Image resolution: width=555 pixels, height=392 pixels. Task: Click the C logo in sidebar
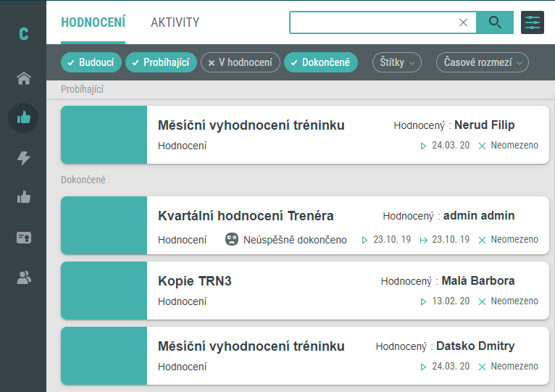pos(24,34)
